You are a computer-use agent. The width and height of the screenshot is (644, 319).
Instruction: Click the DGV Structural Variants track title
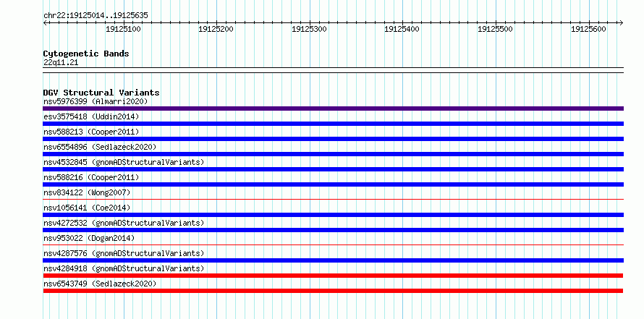point(101,93)
